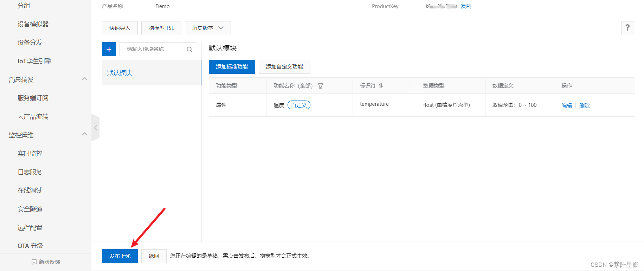Collapse the 监控运维 menu group
This screenshot has height=271, width=644.
[x=84, y=134]
